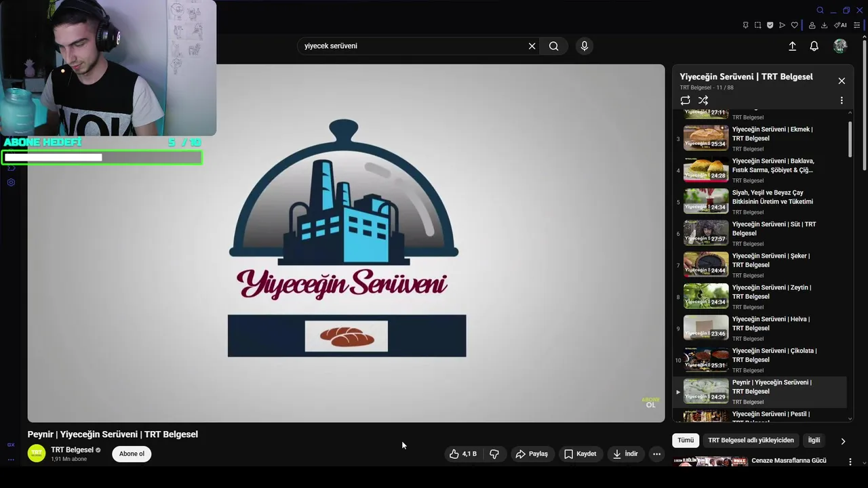868x488 pixels.
Task: Open the sidebar settings gear icon
Action: [x=11, y=182]
